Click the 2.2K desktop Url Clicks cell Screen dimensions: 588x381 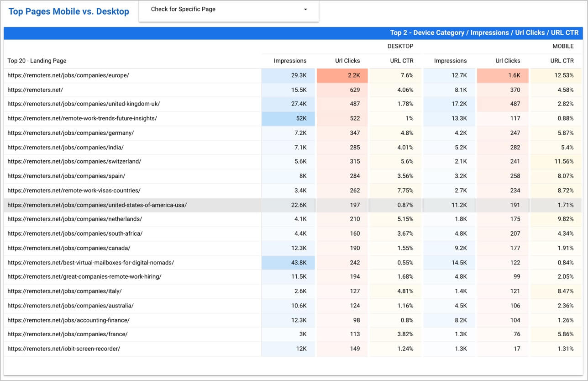point(342,75)
